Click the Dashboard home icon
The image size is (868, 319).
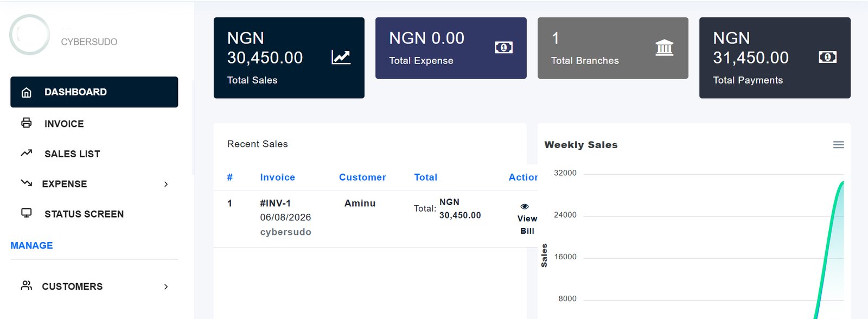[x=26, y=92]
